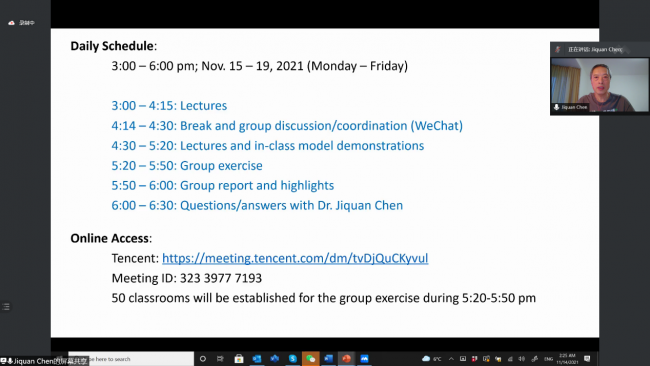
Task: Open the list panel icon on left edge
Action: [6, 307]
